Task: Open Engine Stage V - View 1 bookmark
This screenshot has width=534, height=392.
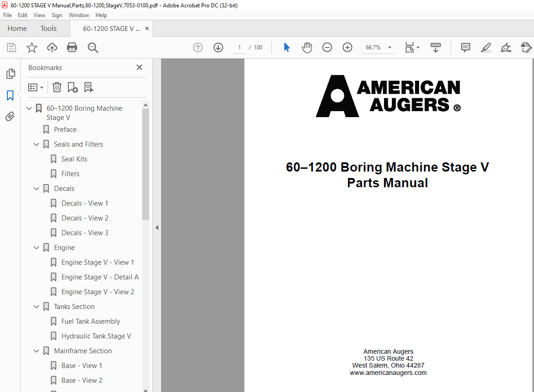Action: coord(98,262)
